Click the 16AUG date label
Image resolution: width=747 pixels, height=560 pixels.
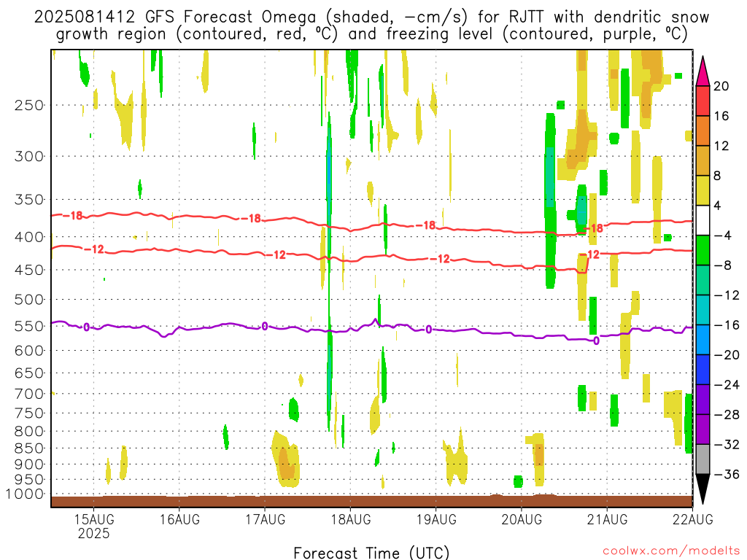[x=179, y=519]
